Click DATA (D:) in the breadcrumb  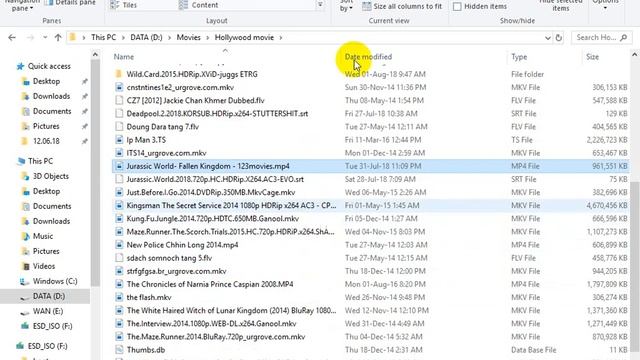click(146, 38)
